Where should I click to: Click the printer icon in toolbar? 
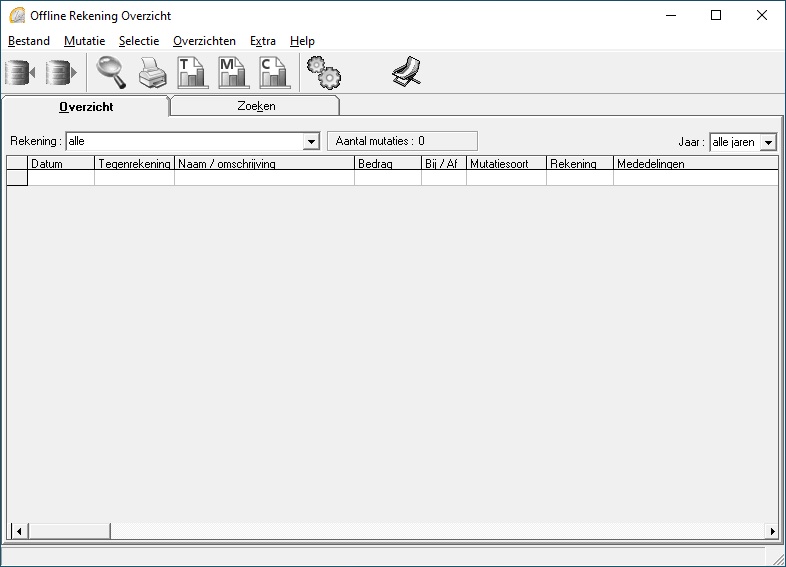click(x=150, y=73)
